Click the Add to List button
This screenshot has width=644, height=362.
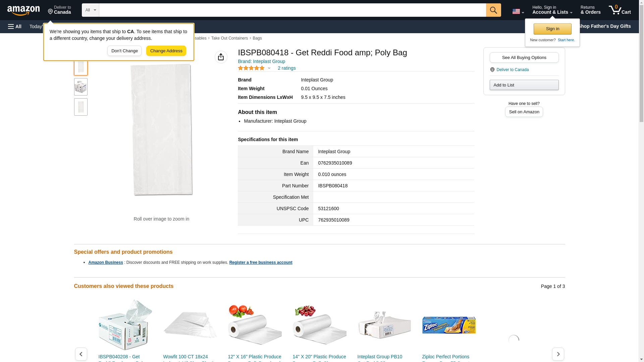coord(524,85)
